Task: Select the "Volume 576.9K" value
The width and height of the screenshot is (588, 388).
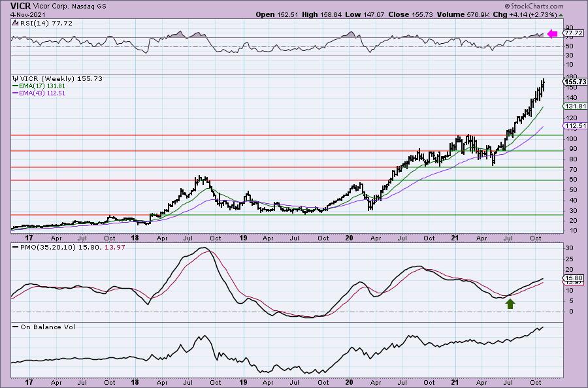Action: 463,14
